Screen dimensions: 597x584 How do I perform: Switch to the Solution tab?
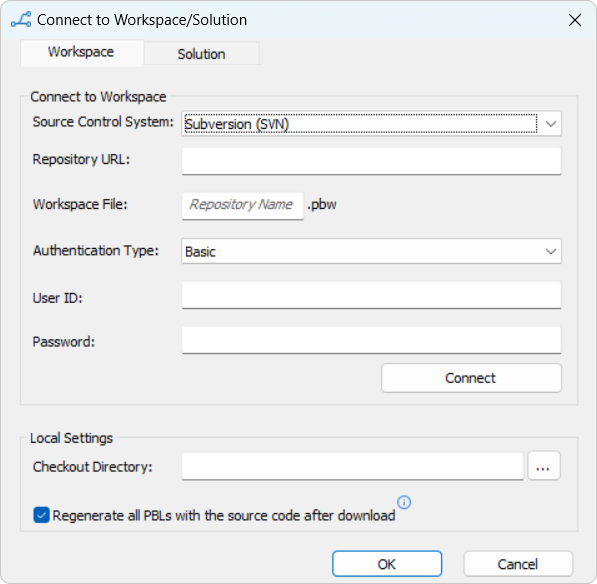coord(201,54)
